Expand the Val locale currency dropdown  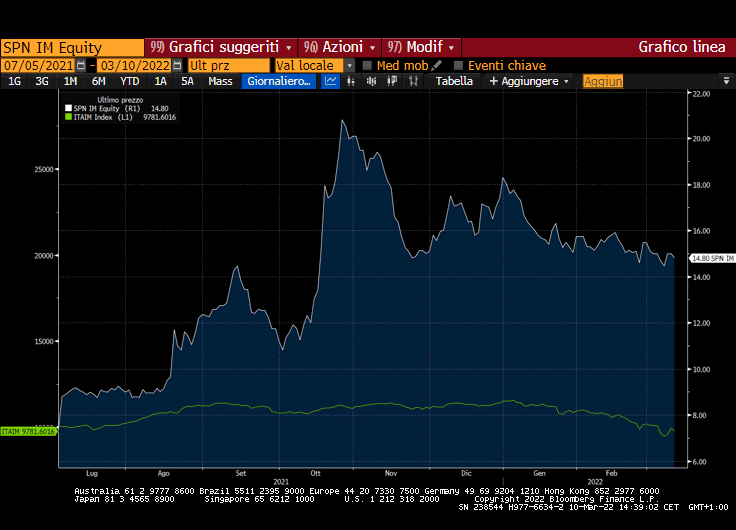pos(350,65)
